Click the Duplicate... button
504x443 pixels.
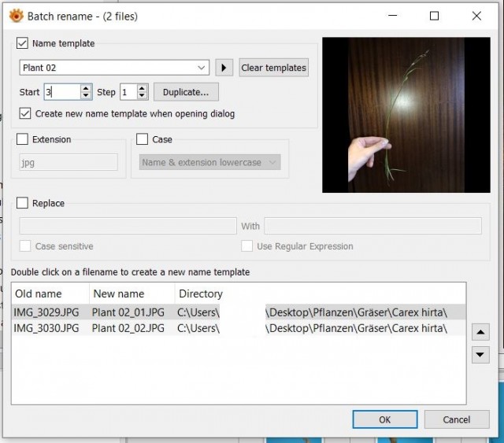click(186, 92)
